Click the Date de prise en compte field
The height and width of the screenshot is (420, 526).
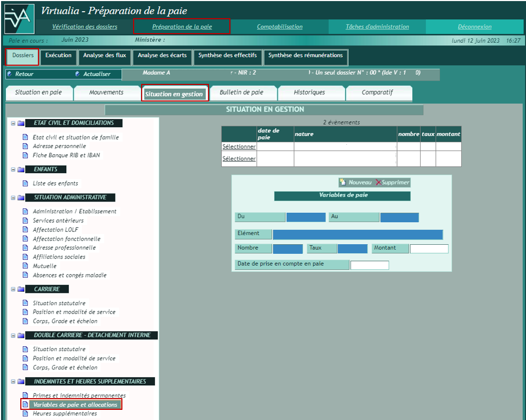point(369,265)
